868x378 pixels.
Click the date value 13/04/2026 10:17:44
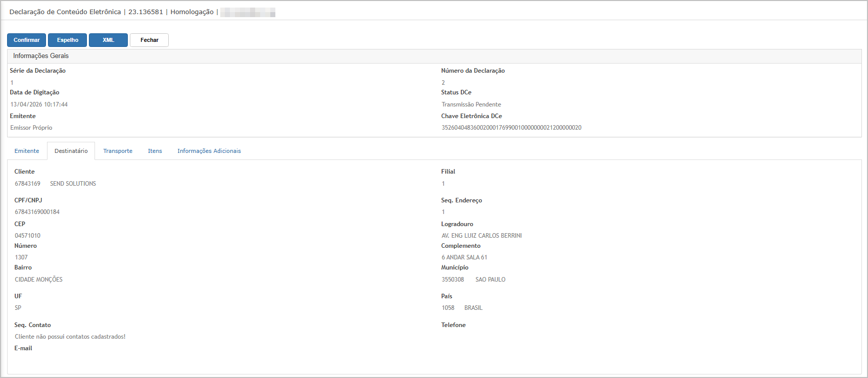click(39, 104)
